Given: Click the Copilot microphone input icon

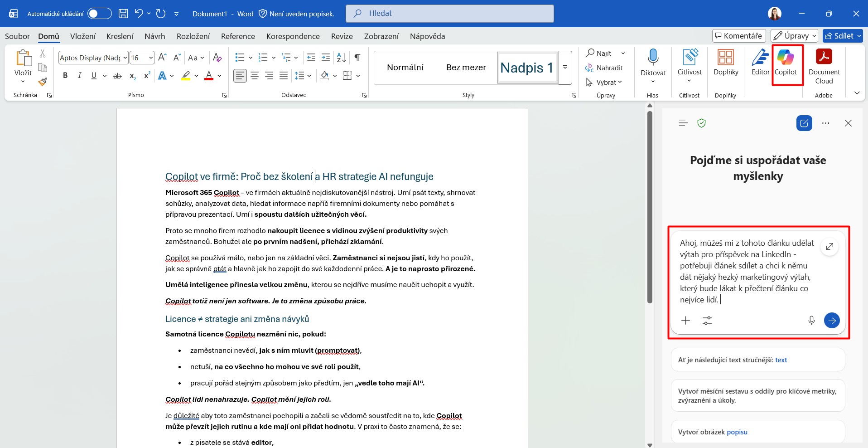Looking at the screenshot, I should (x=811, y=321).
